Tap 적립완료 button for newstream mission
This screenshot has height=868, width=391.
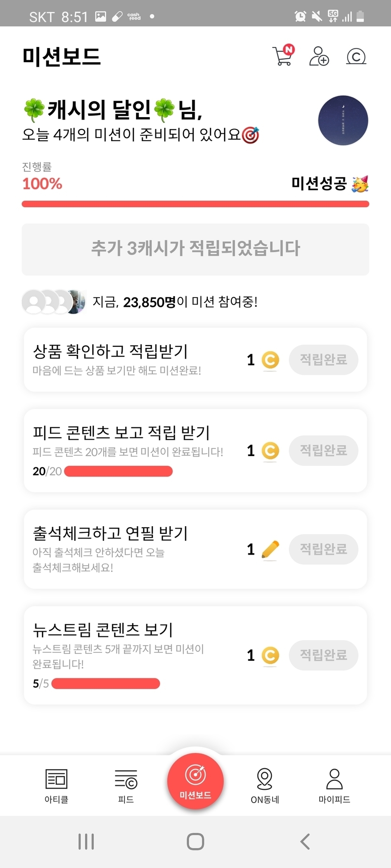coord(323,655)
